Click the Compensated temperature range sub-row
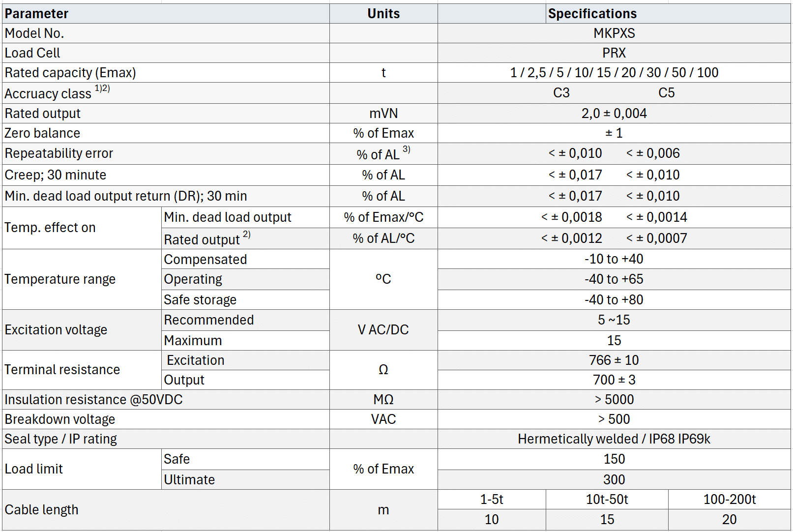This screenshot has height=532, width=793. (206, 260)
